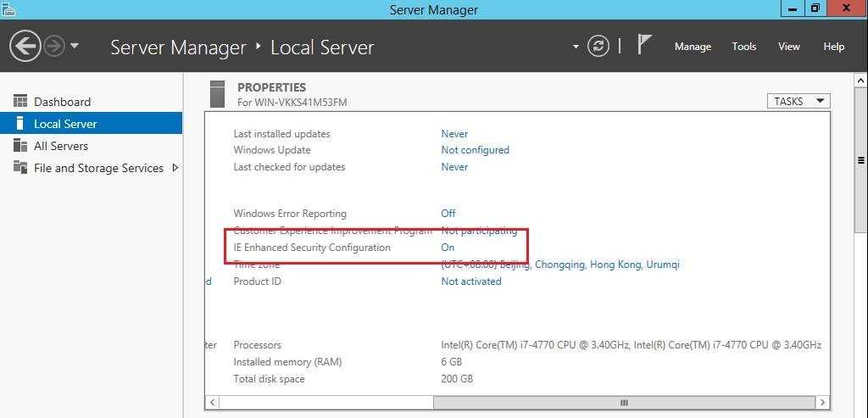Click the Dashboard grid icon

[x=20, y=101]
